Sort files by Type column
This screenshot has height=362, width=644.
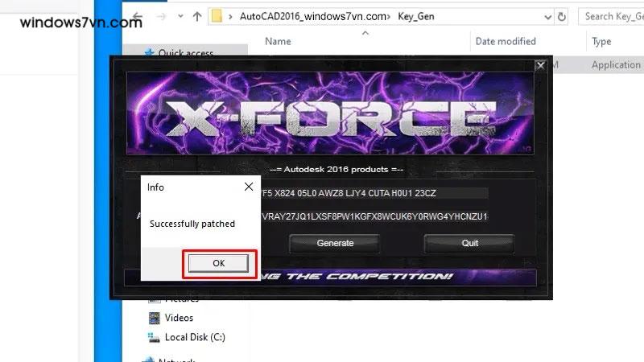pyautogui.click(x=601, y=42)
